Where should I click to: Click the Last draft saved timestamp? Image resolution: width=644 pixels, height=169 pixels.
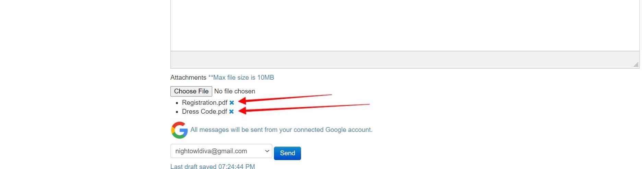(213, 167)
